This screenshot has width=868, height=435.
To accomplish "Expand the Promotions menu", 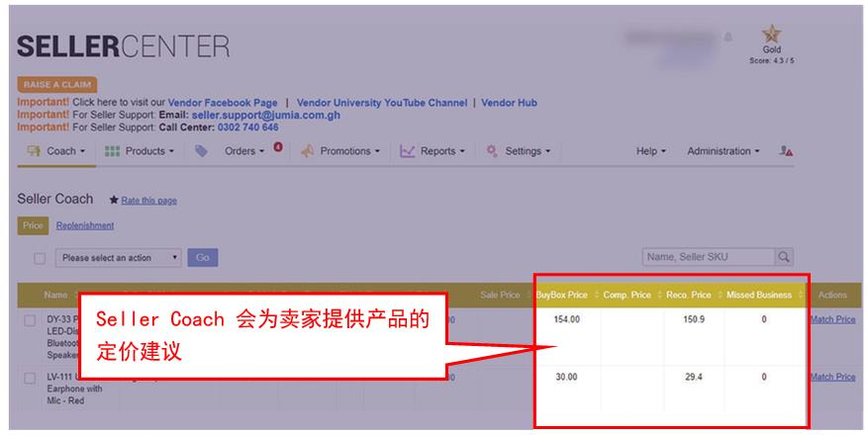I will [x=349, y=151].
